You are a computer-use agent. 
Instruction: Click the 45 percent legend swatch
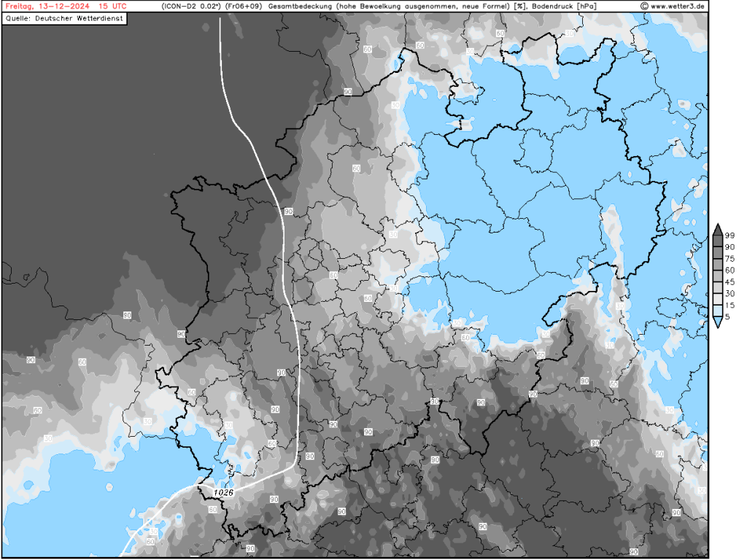pos(719,287)
